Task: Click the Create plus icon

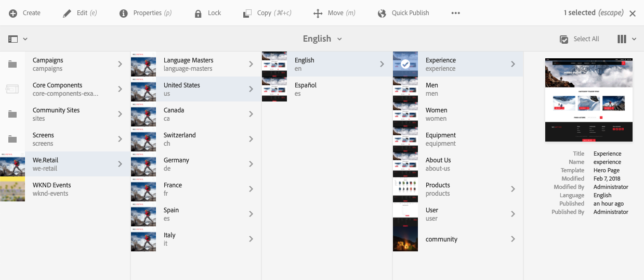Action: [13, 13]
